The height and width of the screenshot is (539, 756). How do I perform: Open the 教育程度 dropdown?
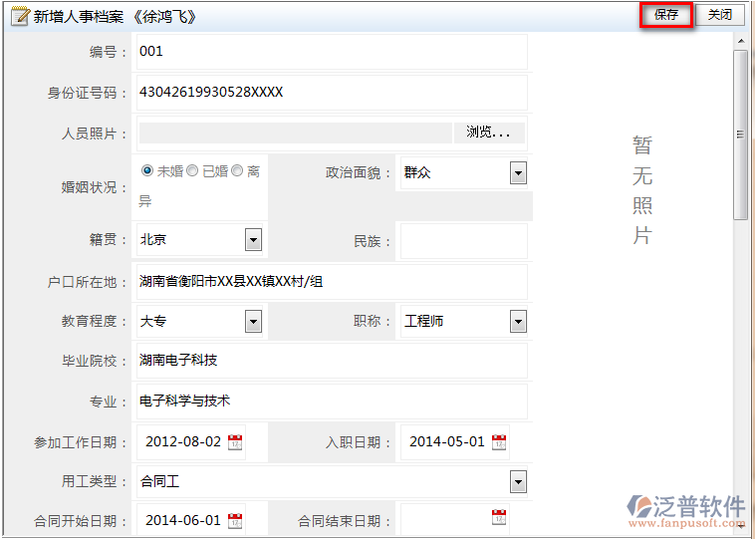pos(254,322)
